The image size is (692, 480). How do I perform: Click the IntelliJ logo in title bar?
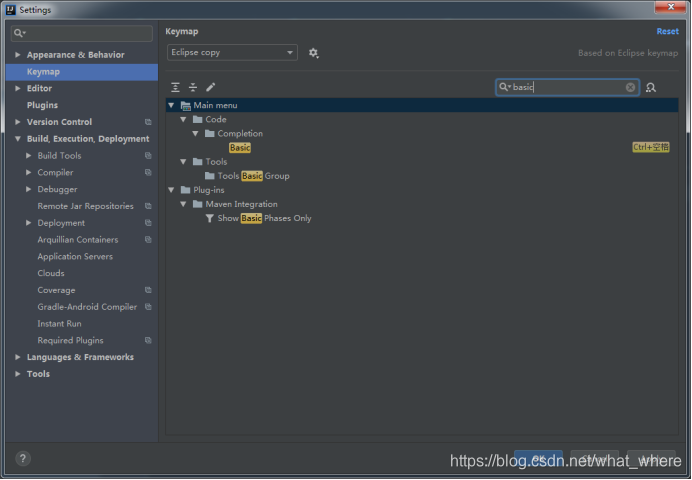11,10
